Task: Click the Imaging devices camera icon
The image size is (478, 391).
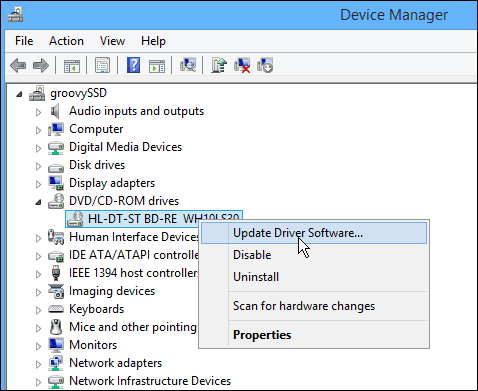Action: point(56,291)
